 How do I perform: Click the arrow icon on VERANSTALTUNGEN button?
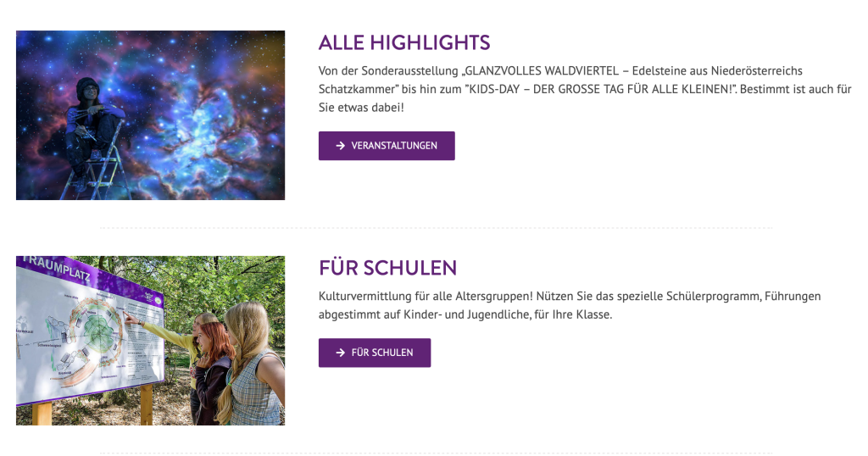[x=341, y=146]
